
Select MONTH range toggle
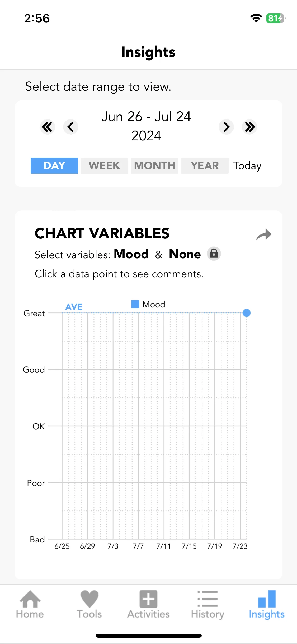pyautogui.click(x=155, y=165)
